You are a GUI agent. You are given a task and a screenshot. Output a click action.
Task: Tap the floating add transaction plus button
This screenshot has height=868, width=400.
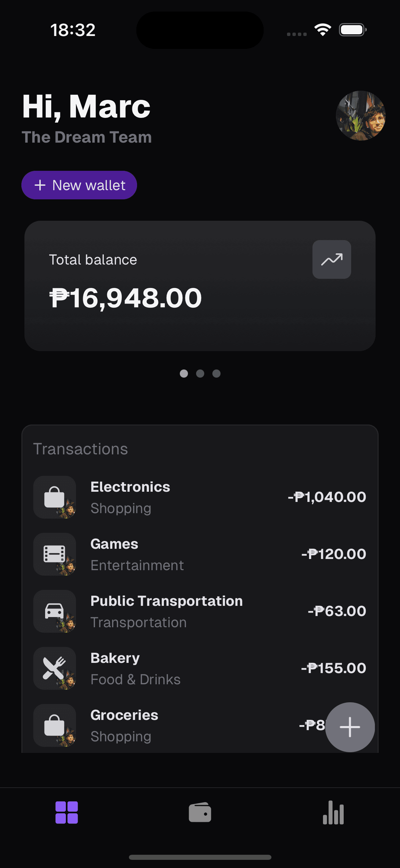point(350,727)
